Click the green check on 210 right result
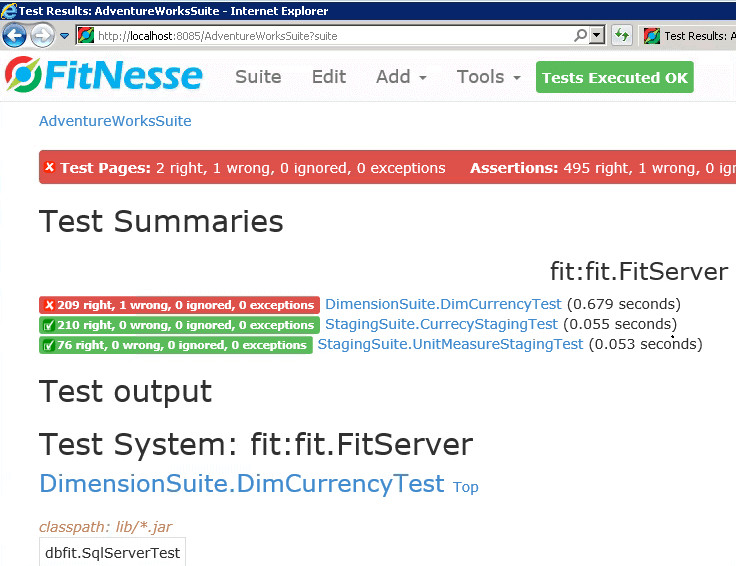 tap(49, 325)
